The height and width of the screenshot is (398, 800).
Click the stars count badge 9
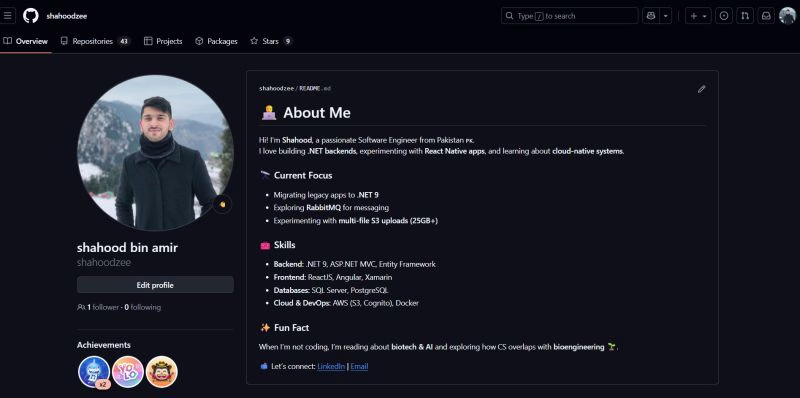(x=288, y=41)
